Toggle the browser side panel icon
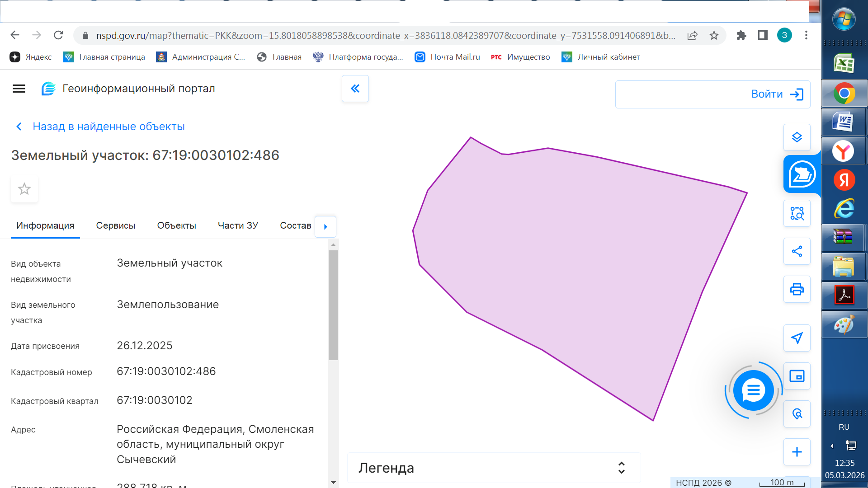Viewport: 868px width, 488px height. pos(763,35)
